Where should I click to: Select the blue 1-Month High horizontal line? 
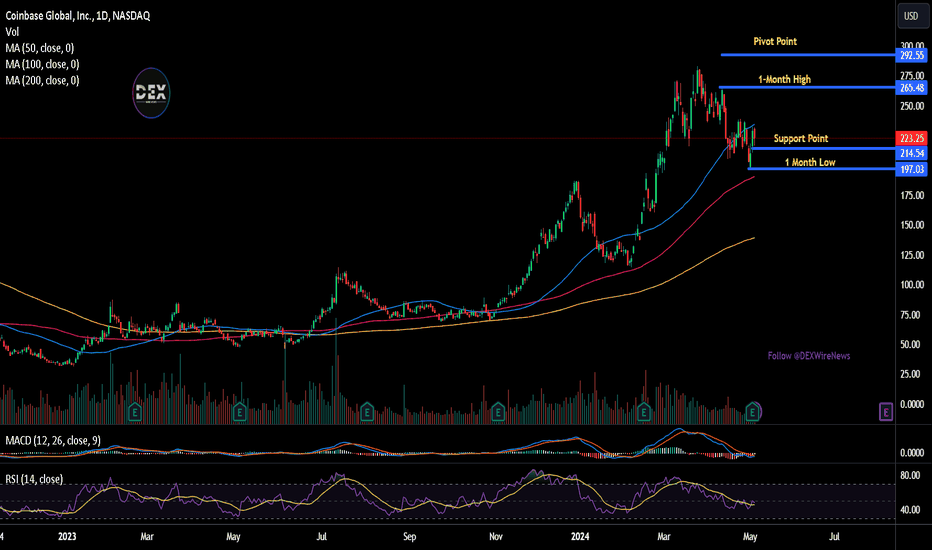point(807,87)
